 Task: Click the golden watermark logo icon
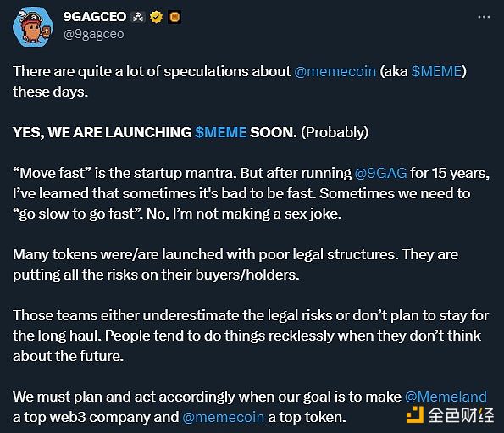click(415, 414)
